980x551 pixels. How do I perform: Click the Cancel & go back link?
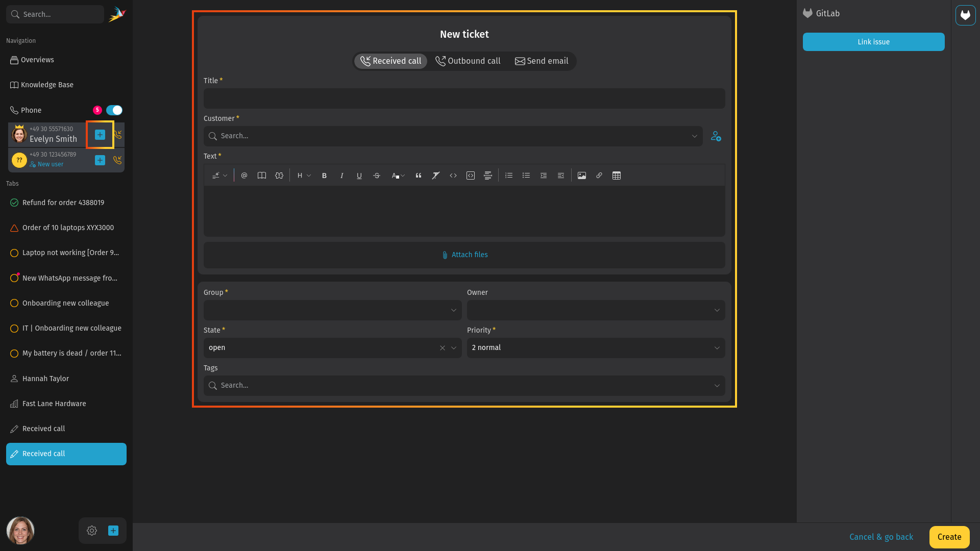coord(881,537)
